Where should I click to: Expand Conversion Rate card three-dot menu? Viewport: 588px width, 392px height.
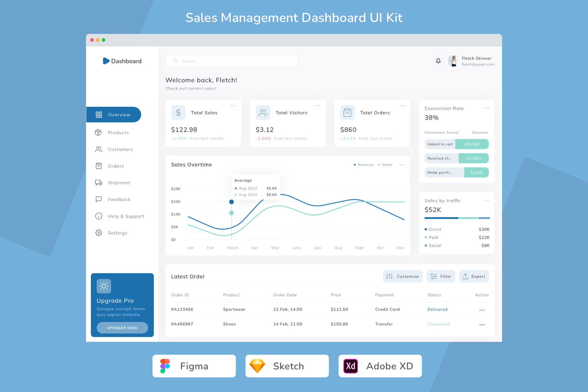click(486, 108)
